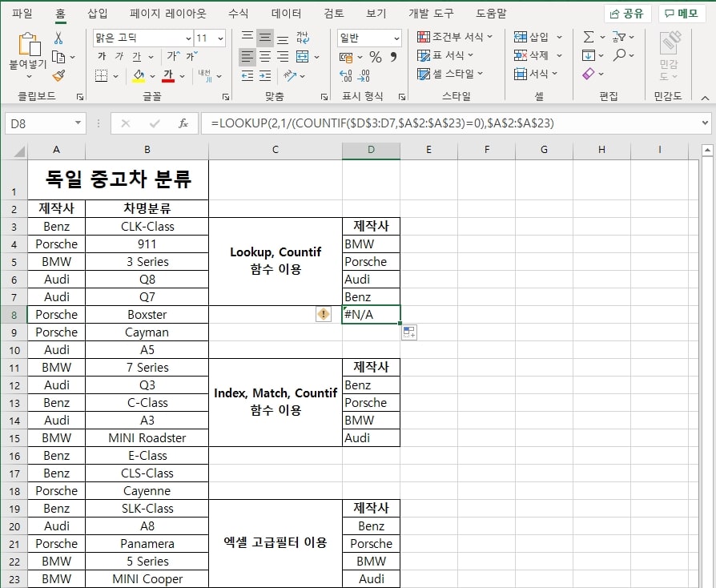Viewport: 716px width, 588px height.
Task: Toggle underline font formatting
Action: (x=136, y=56)
